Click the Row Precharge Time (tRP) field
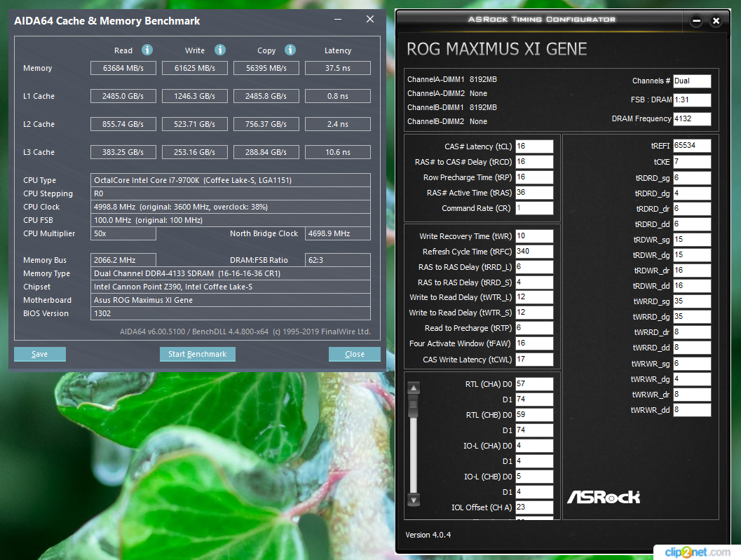 tap(534, 177)
